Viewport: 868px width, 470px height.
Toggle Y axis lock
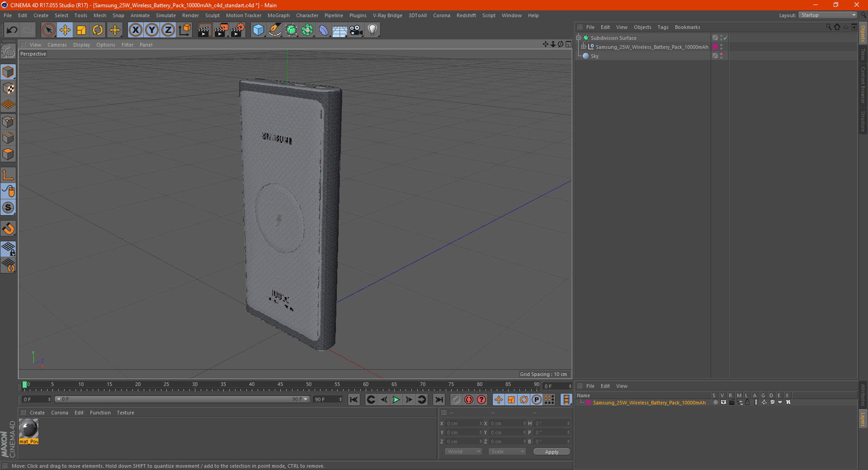point(152,30)
